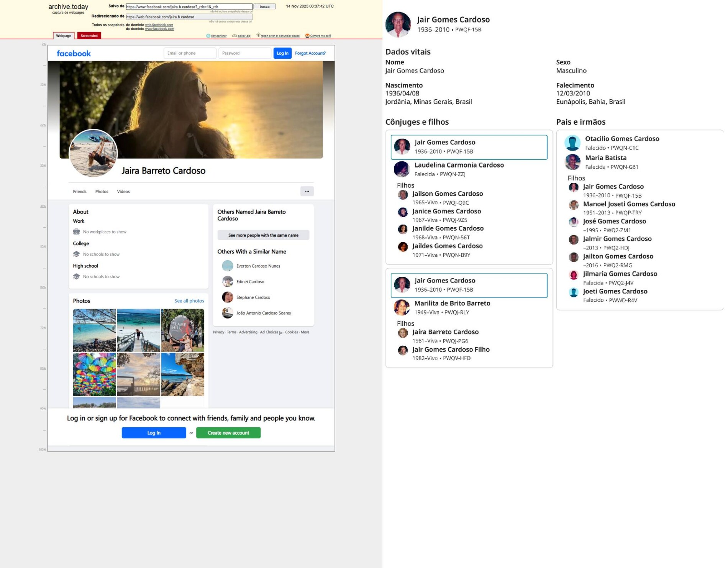Screen dimensions: 728x568
Task: Open the colorful umbrellas photo thumbnail
Action: tap(94, 374)
